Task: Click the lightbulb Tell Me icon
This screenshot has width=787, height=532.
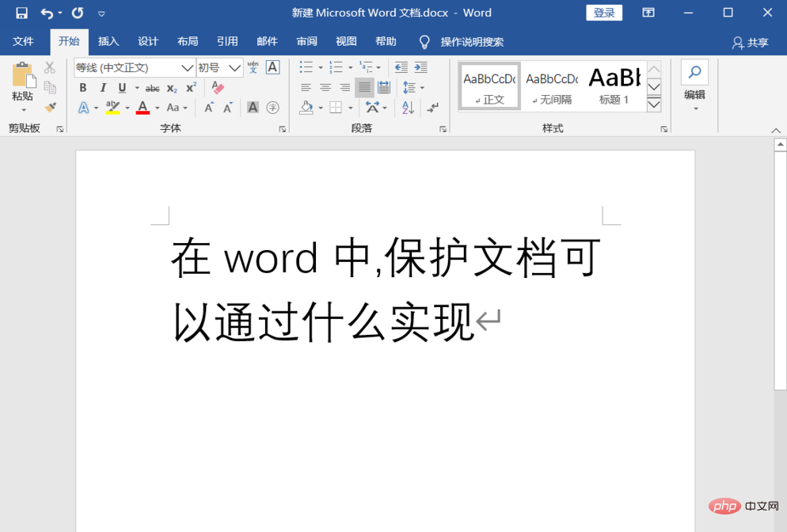Action: pos(424,42)
